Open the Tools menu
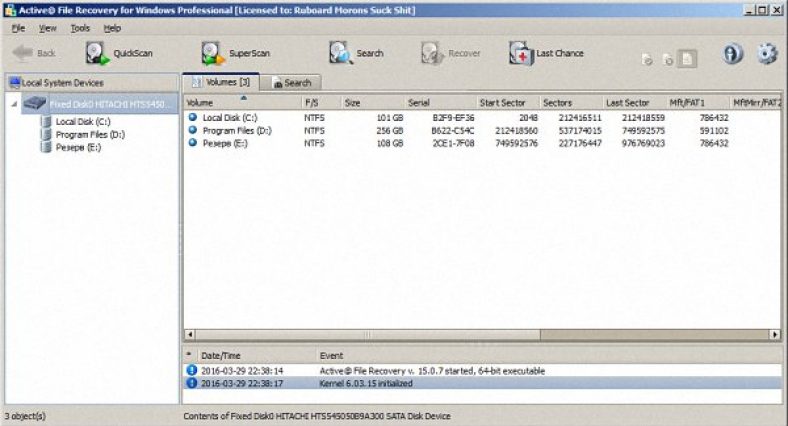The image size is (788, 426). coord(80,28)
